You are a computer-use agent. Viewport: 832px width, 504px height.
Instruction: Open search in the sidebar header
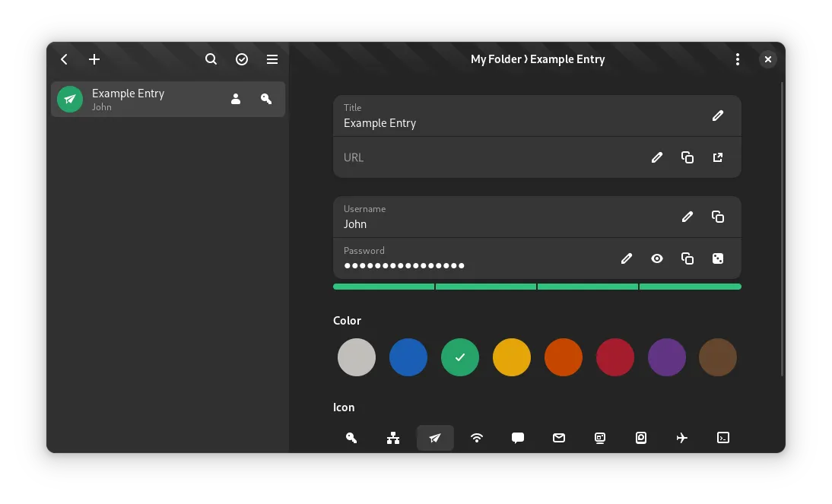(x=211, y=59)
